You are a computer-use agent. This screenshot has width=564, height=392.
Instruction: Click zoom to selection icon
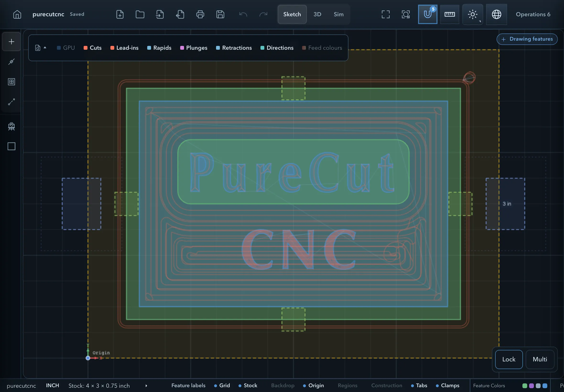pos(406,14)
